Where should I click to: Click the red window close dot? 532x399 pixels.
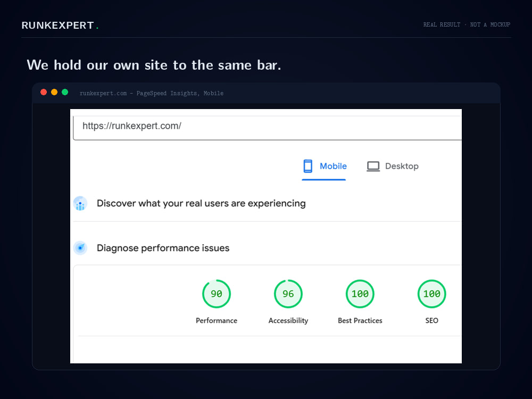[x=44, y=92]
